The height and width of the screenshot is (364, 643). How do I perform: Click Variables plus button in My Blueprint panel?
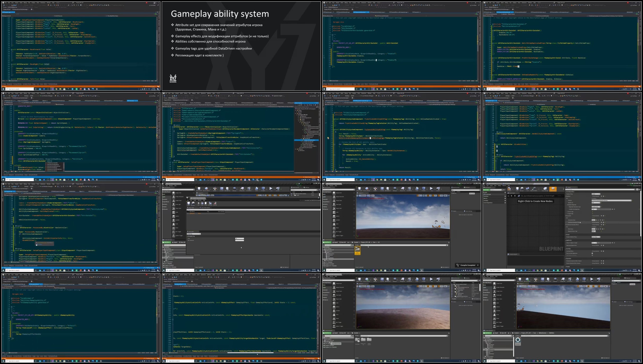[505, 201]
